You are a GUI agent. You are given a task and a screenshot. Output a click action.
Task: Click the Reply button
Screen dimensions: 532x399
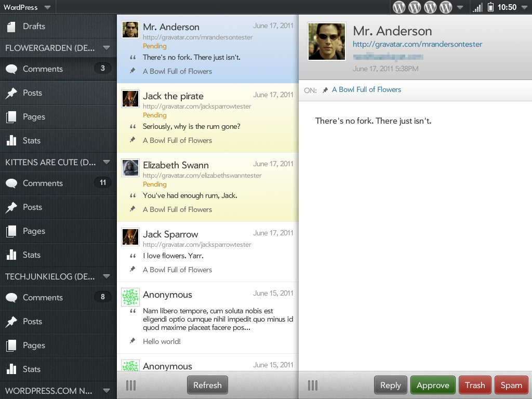point(391,385)
